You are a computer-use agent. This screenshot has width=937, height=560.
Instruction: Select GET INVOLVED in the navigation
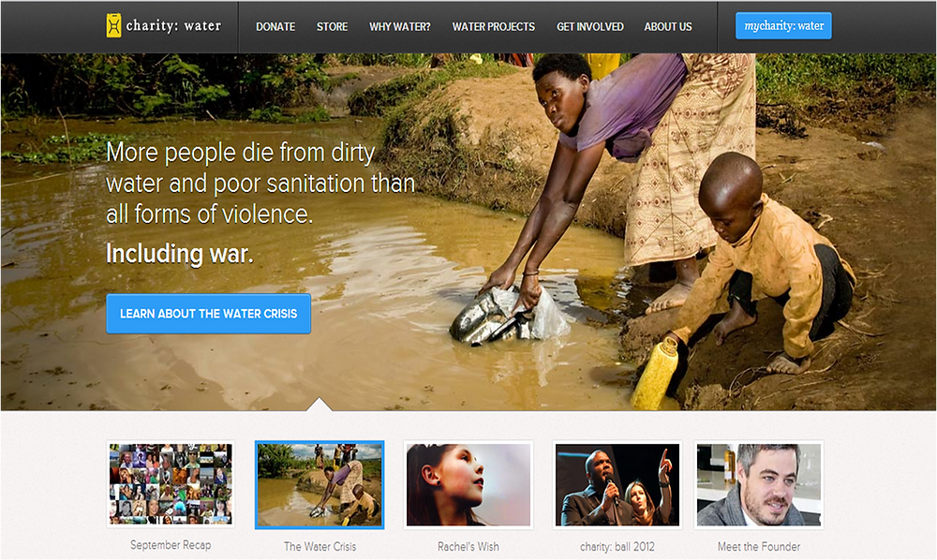(589, 27)
